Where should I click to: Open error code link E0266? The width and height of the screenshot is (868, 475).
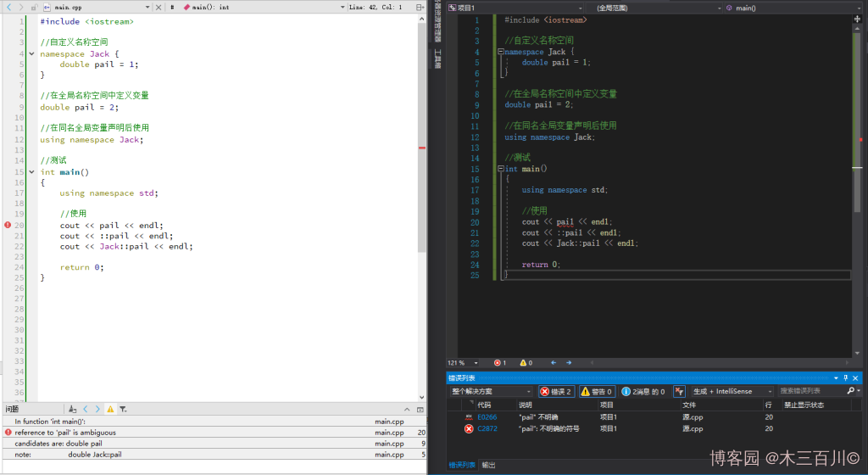[487, 417]
